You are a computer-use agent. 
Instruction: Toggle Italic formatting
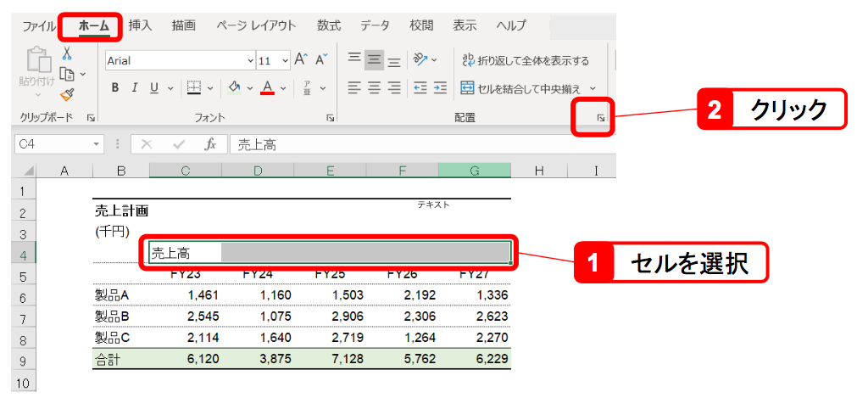(x=135, y=87)
